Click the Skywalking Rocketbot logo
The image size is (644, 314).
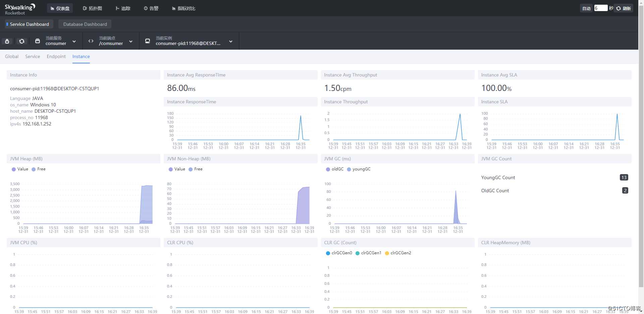[20, 9]
